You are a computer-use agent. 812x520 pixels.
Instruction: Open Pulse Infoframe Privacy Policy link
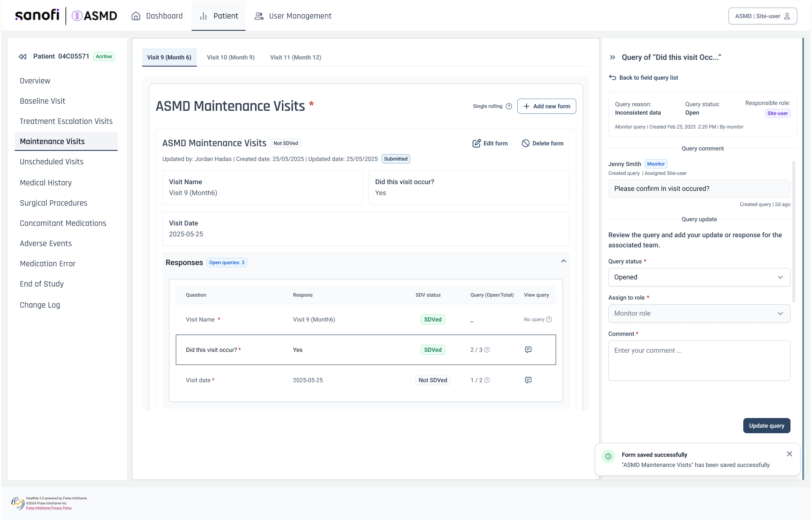[x=49, y=508]
